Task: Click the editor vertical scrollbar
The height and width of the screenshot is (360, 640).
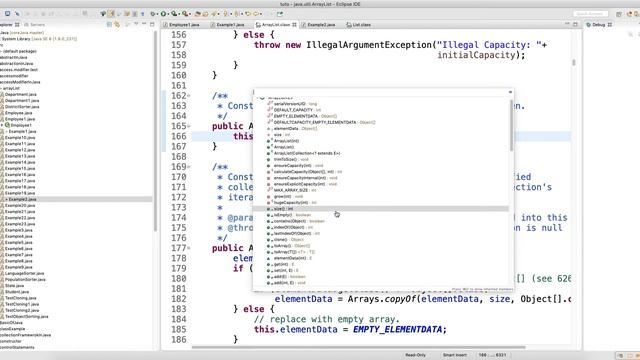Action: [573, 62]
